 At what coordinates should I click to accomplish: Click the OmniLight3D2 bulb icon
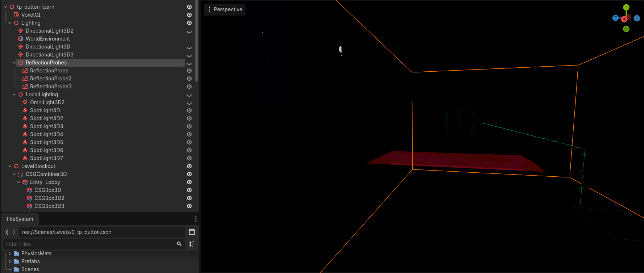(25, 102)
